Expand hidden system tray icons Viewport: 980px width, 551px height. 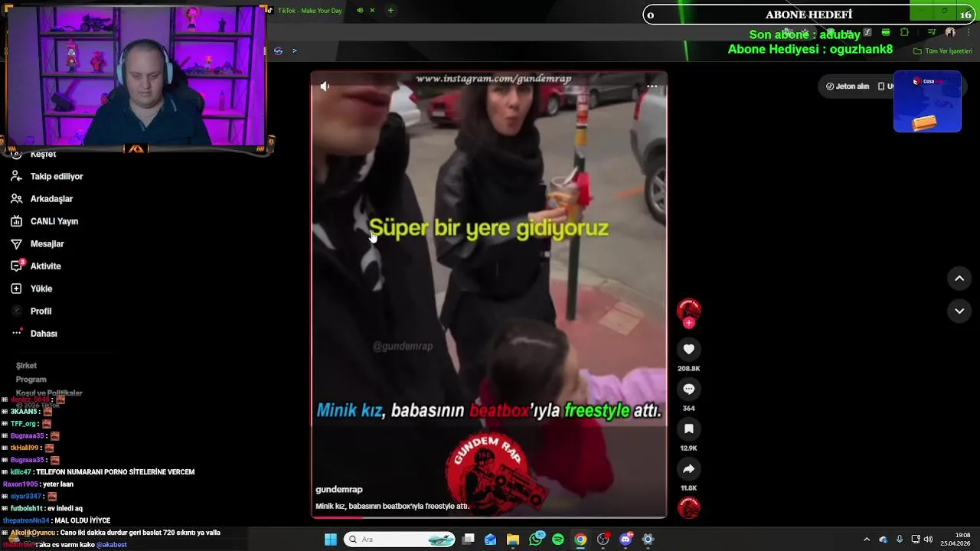(867, 540)
